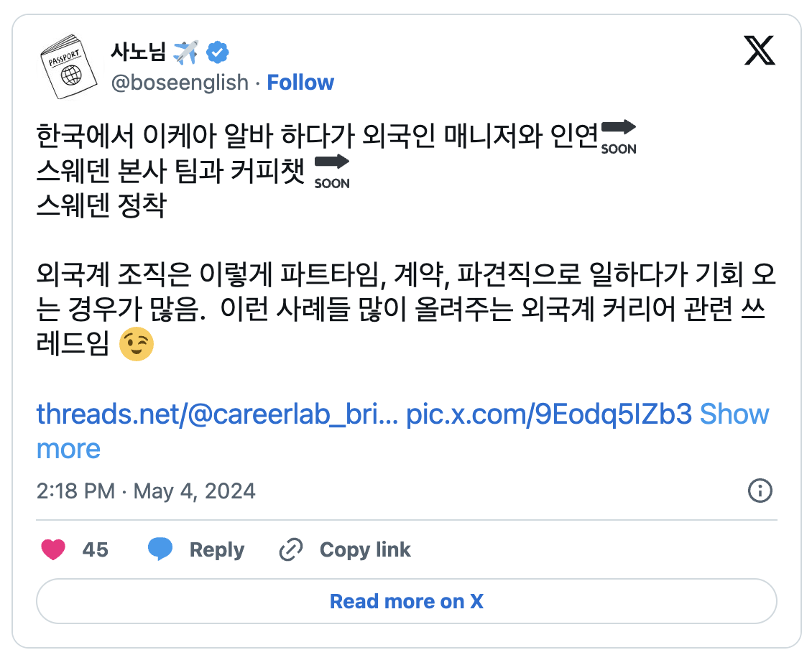Screen dimensions: 812x655
Task: Open the threads.net/@careerlab_bri... link
Action: 213,414
